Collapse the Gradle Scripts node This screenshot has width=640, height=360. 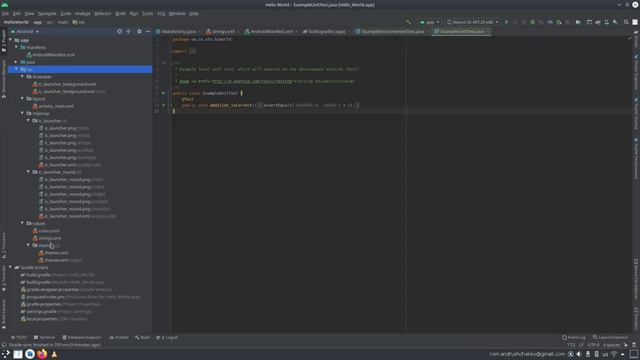pyautogui.click(x=11, y=267)
